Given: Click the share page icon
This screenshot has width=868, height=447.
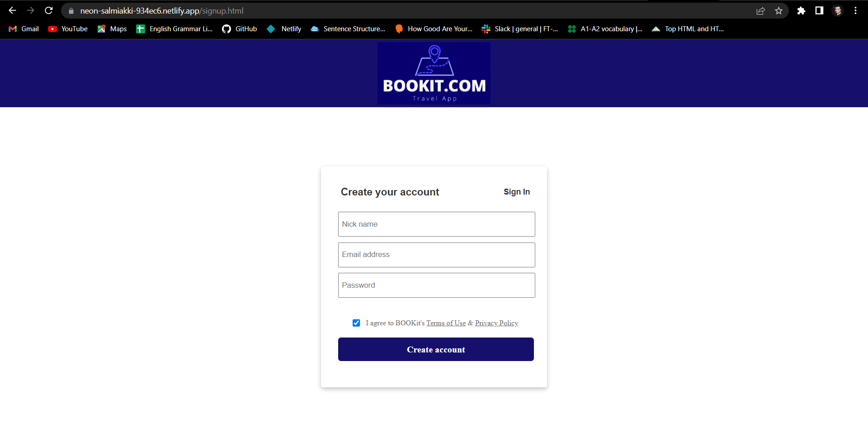Looking at the screenshot, I should pos(760,11).
